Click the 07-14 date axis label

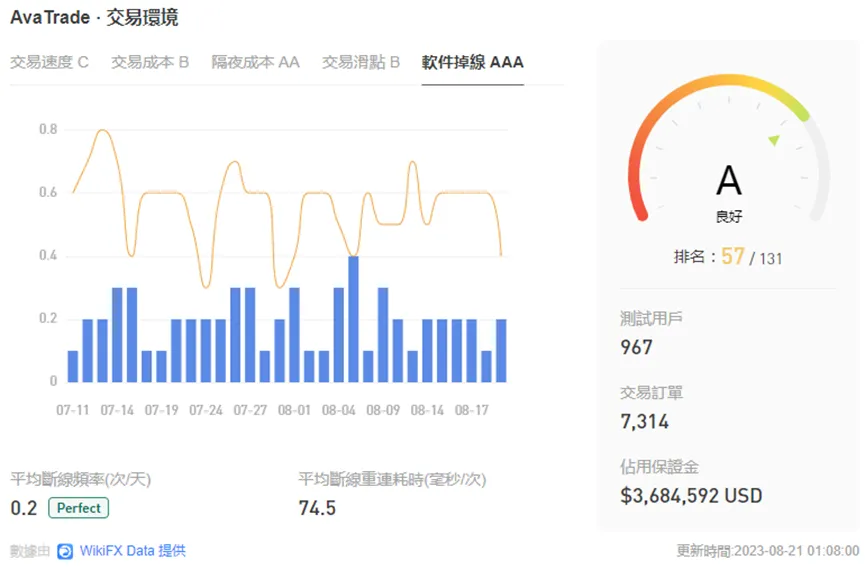coord(117,411)
